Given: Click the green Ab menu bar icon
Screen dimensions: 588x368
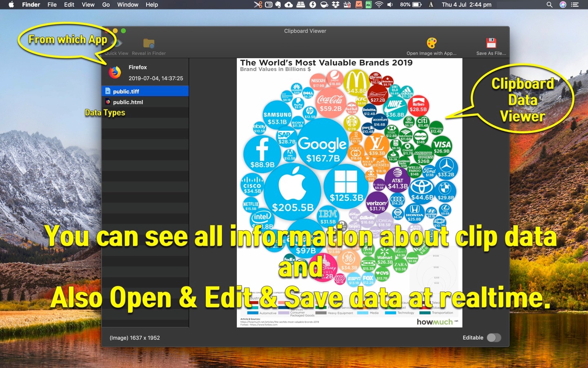Looking at the screenshot, I should click(x=368, y=4).
